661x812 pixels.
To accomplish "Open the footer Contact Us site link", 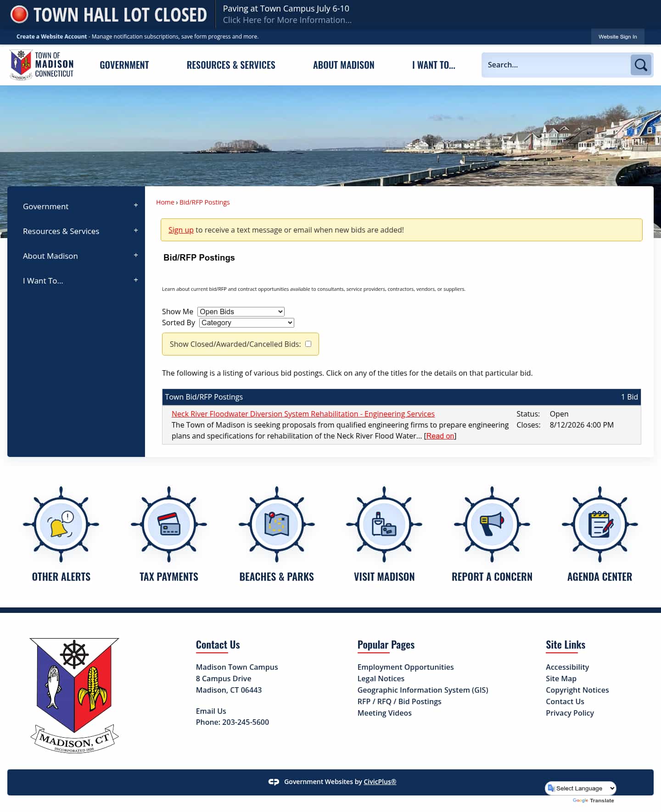I will (x=565, y=701).
